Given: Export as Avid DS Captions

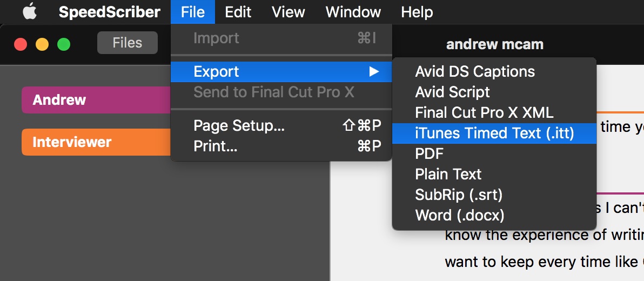Looking at the screenshot, I should coord(474,72).
